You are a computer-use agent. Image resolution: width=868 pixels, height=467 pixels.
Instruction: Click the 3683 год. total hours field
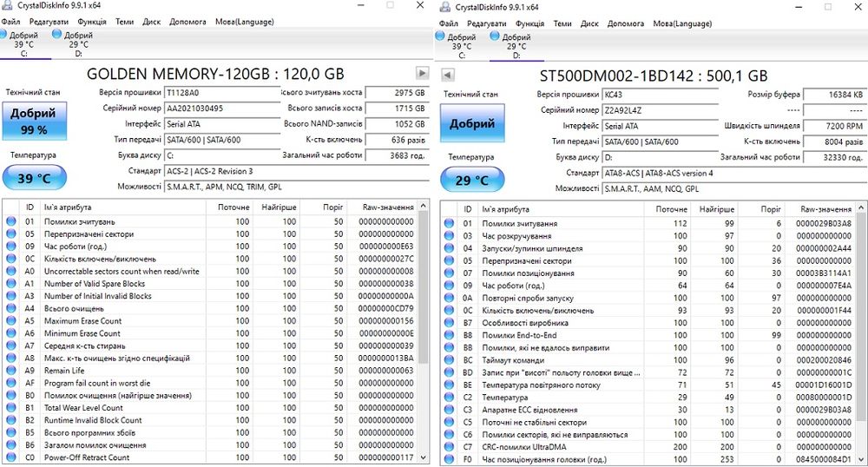coord(397,155)
